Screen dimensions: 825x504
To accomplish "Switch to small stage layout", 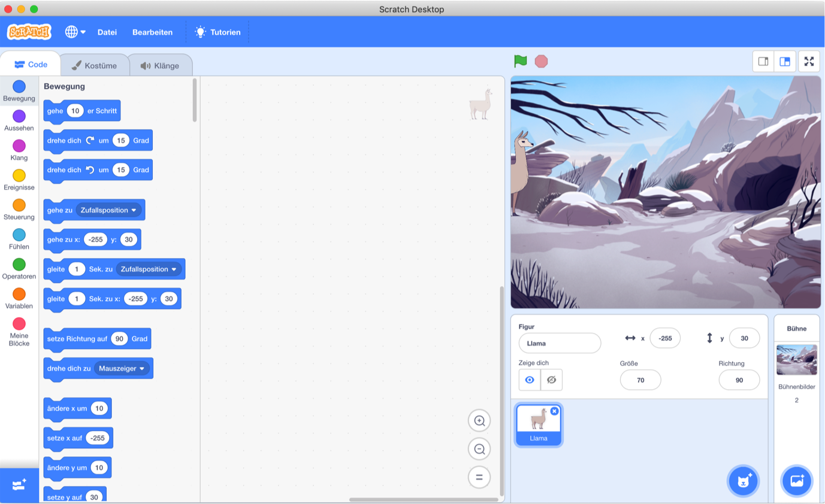I will point(763,61).
